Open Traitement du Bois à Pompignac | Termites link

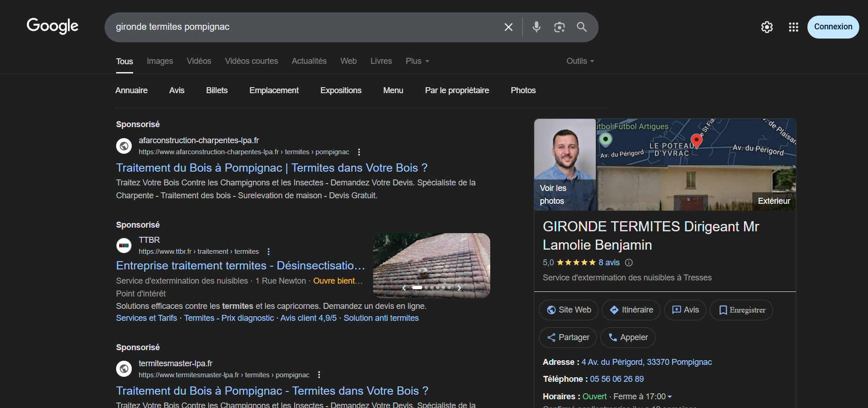coord(272,168)
